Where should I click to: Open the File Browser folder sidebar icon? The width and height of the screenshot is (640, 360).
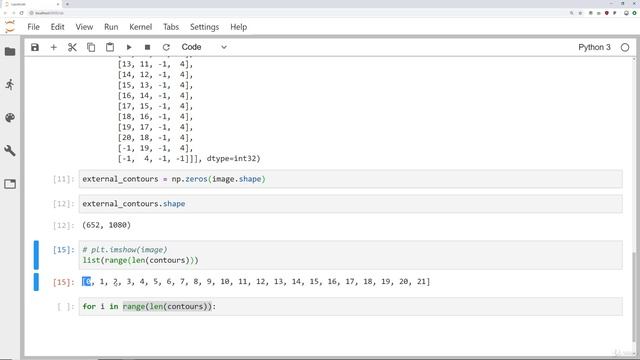pos(10,52)
